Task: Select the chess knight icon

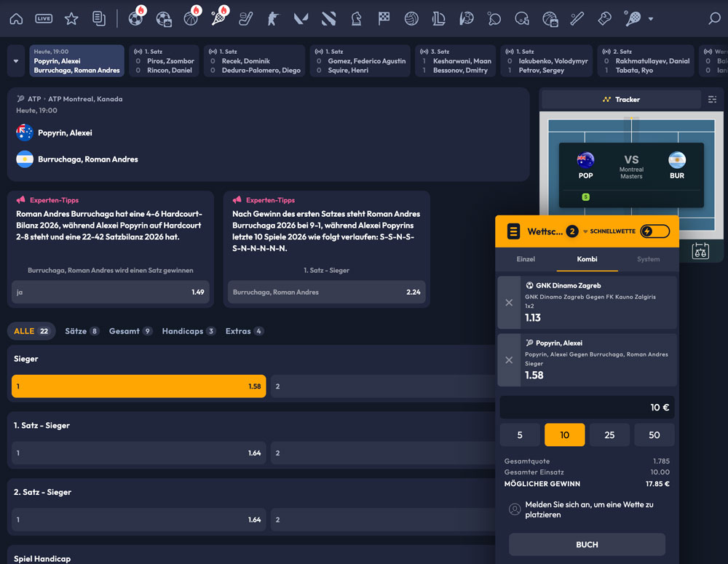Action: click(x=356, y=19)
